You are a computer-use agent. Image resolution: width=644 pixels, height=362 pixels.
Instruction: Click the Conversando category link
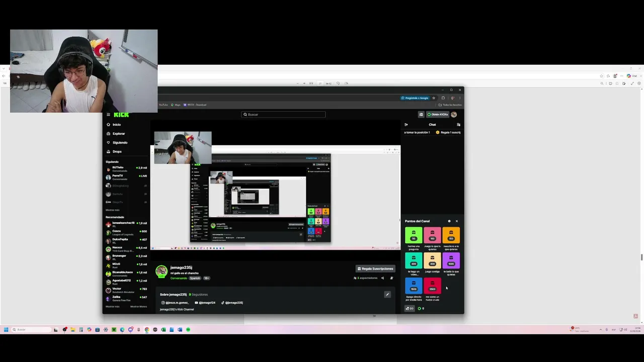(x=179, y=278)
